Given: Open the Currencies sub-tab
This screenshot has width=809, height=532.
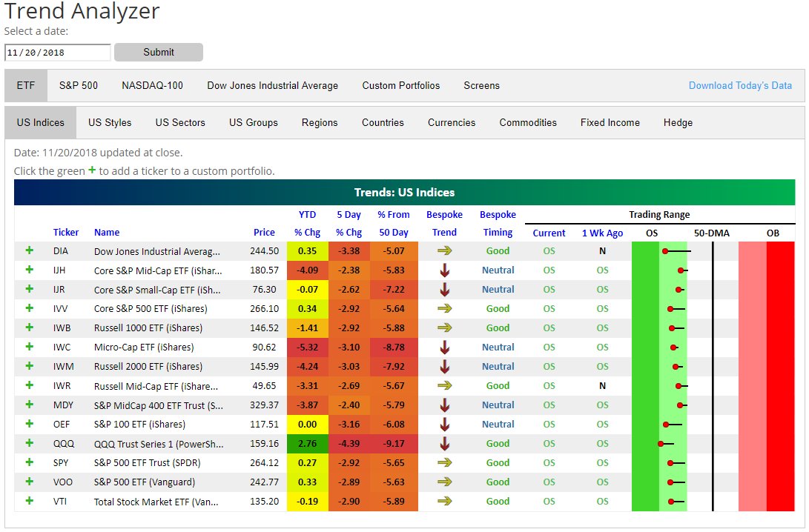Looking at the screenshot, I should click(452, 123).
